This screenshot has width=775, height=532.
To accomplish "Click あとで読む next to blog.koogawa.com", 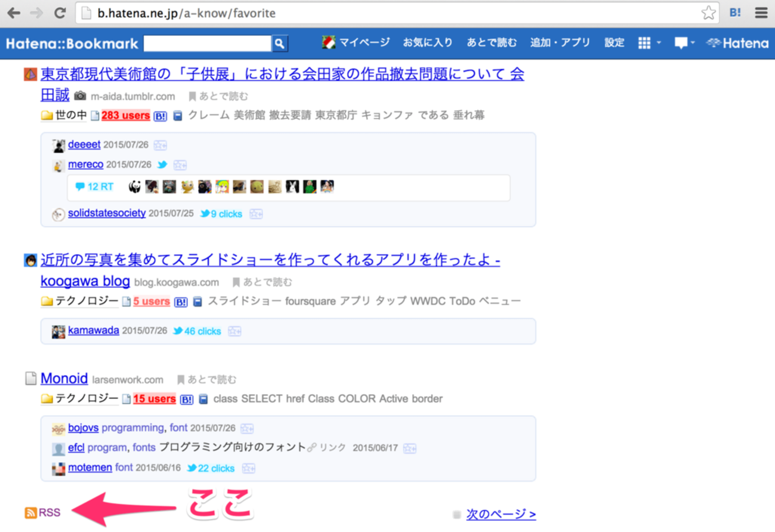I will 263,282.
